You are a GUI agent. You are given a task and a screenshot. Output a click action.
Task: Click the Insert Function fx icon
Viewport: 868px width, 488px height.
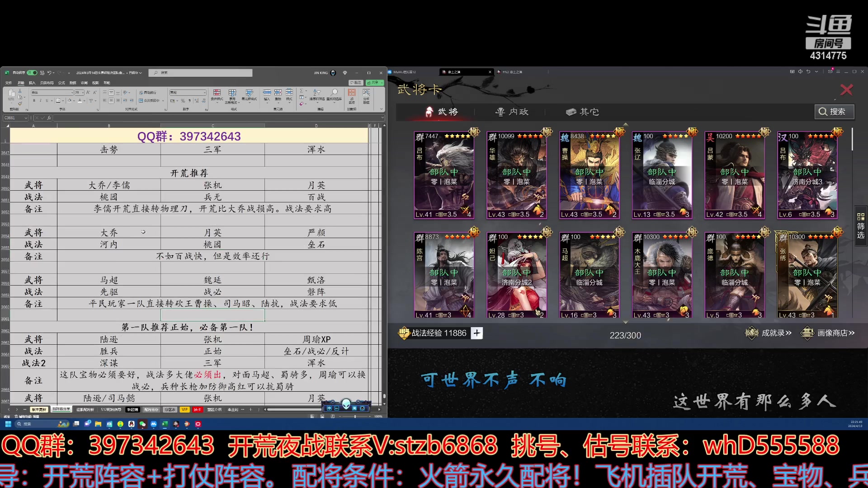click(x=49, y=118)
